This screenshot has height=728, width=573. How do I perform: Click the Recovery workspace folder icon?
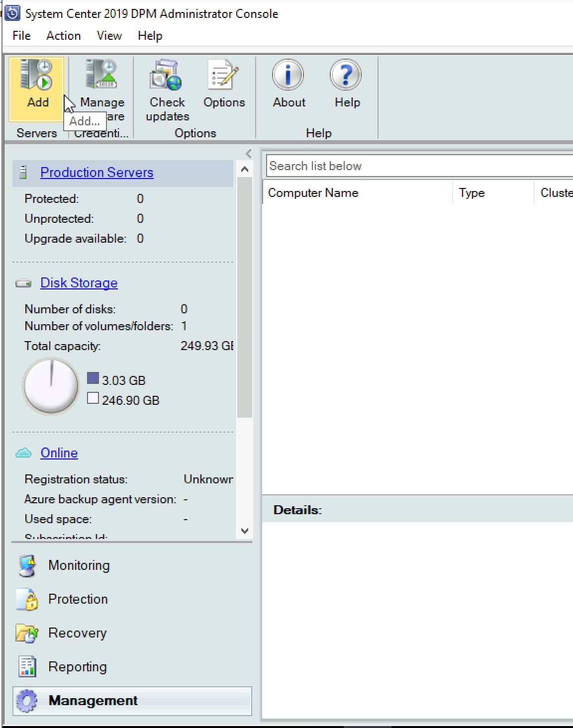point(27,634)
